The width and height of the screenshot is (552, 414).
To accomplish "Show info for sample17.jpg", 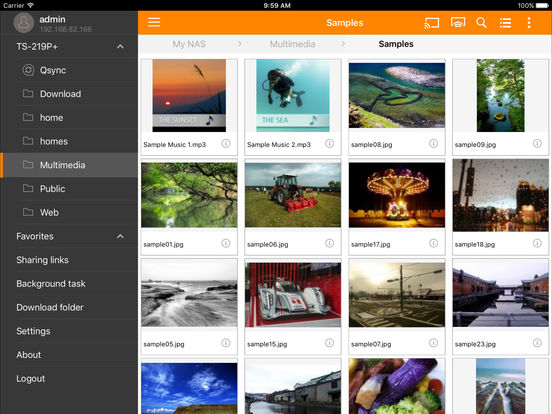I will click(433, 243).
